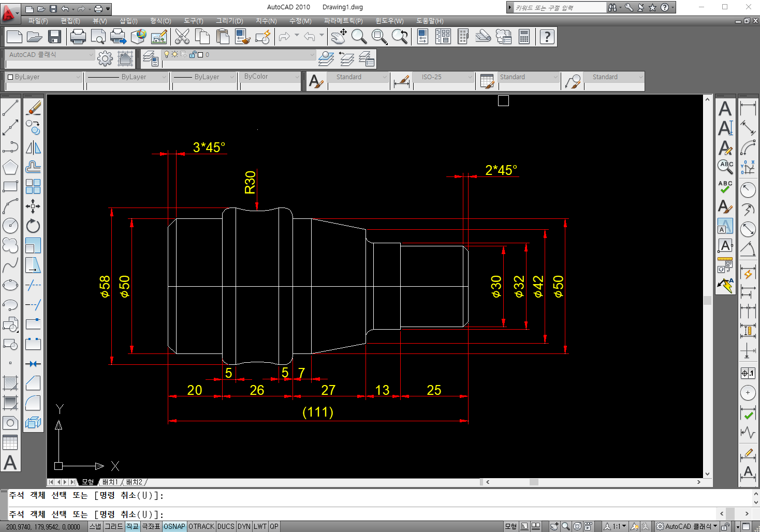Screen dimensions: 760x532
Task: Open the AutoCAD 클래식 workspace dropdown
Action: pyautogui.click(x=50, y=55)
